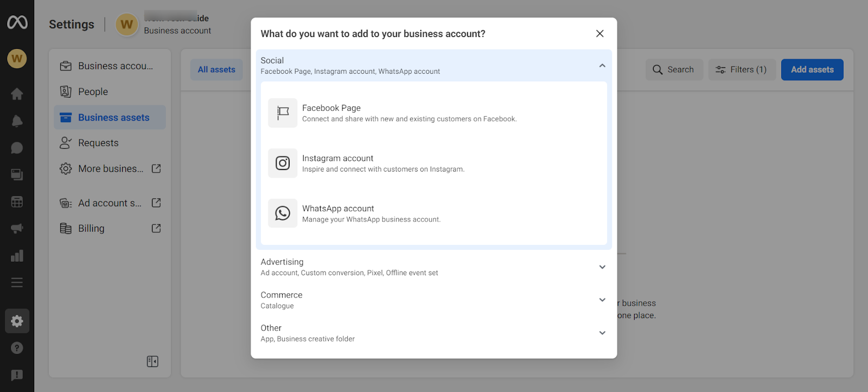This screenshot has height=392, width=868.
Task: Choose Instagram account option
Action: (x=434, y=163)
